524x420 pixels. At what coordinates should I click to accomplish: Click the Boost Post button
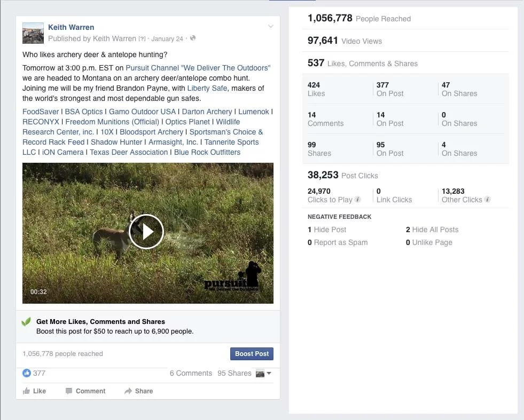pos(252,354)
